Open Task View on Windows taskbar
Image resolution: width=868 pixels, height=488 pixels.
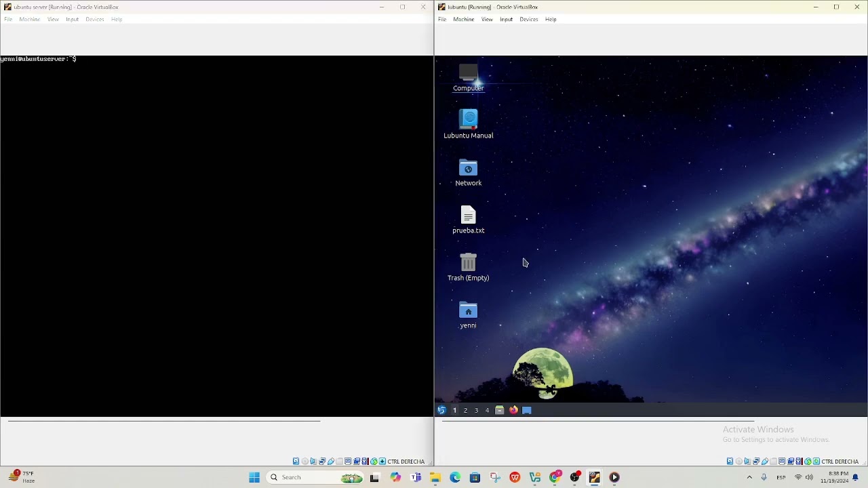[x=374, y=477]
